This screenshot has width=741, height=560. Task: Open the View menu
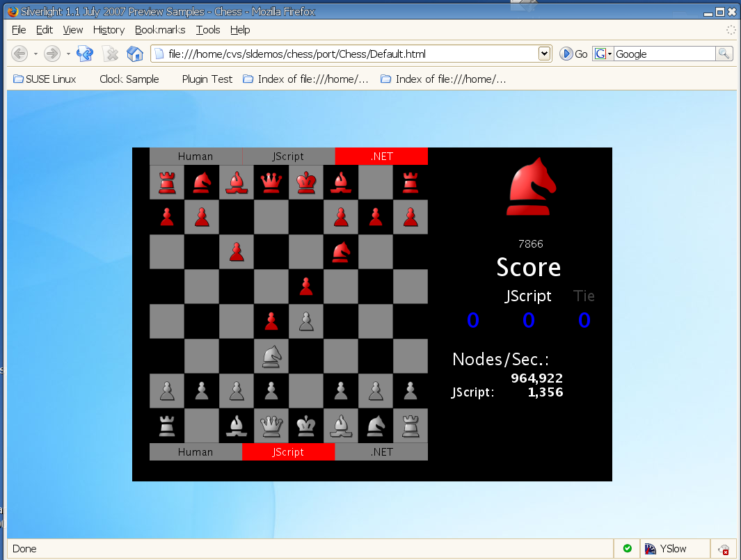coord(73,30)
